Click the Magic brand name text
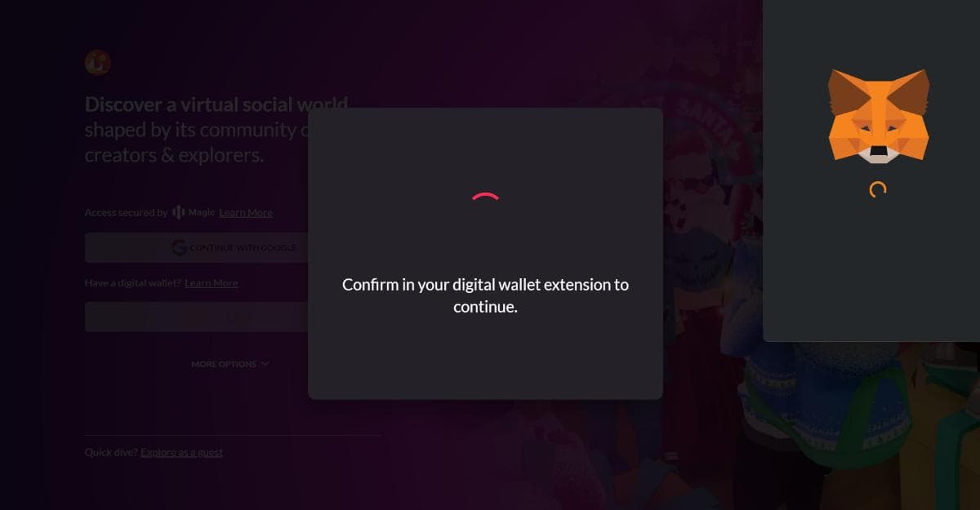The image size is (980, 510). 202,212
